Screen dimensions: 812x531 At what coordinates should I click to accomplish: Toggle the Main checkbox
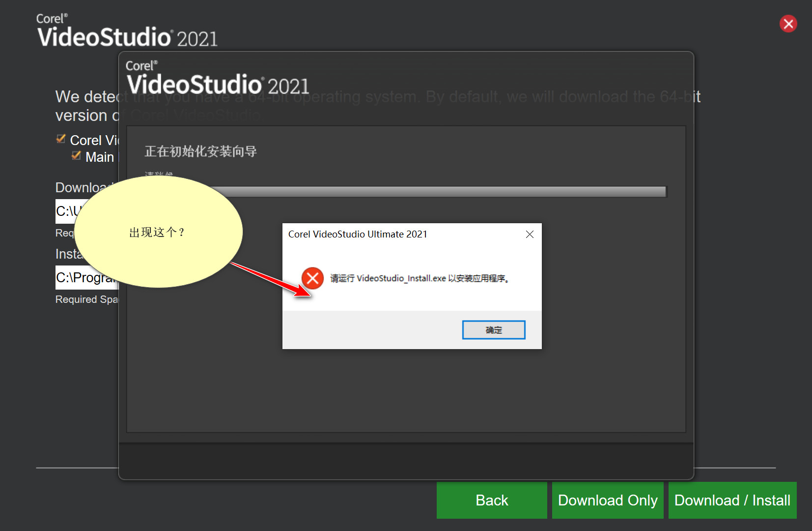point(76,156)
